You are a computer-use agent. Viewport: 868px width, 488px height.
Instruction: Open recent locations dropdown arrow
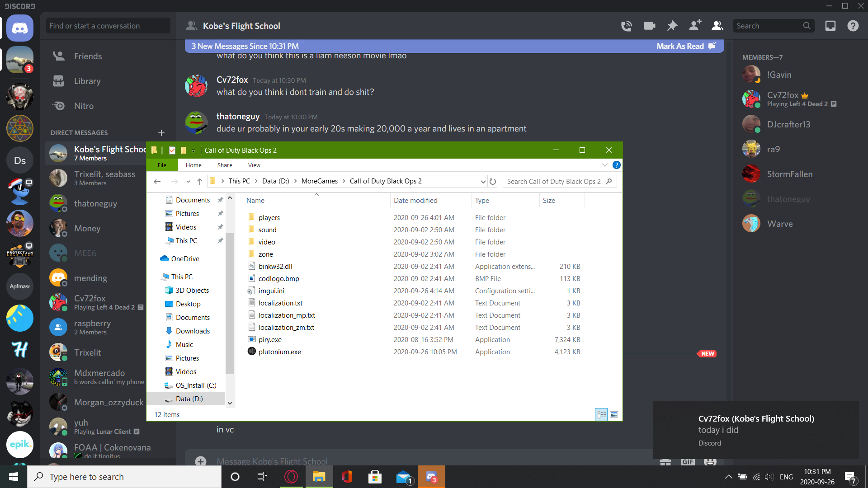(188, 182)
